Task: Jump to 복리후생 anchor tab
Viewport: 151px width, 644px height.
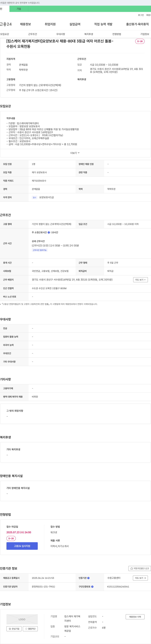Action: [x=89, y=34]
